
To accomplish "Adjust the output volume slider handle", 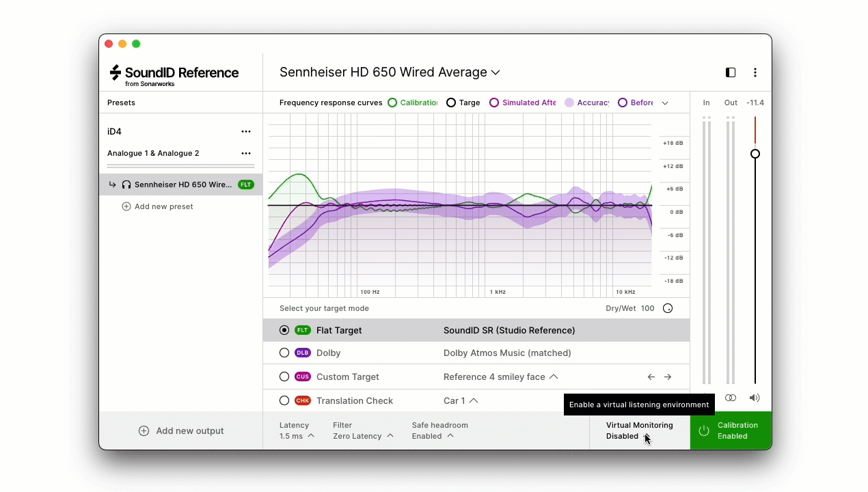I will click(x=755, y=154).
